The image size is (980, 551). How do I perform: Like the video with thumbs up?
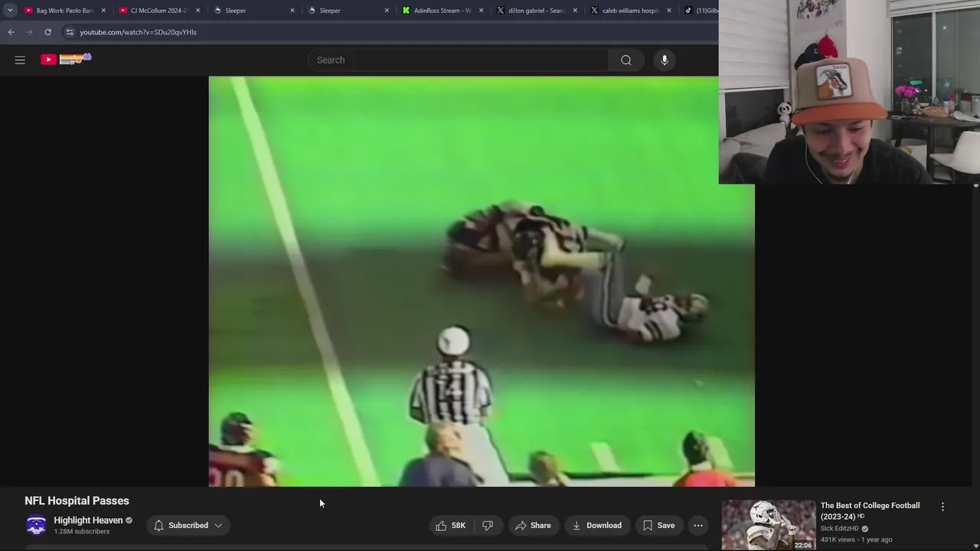450,525
